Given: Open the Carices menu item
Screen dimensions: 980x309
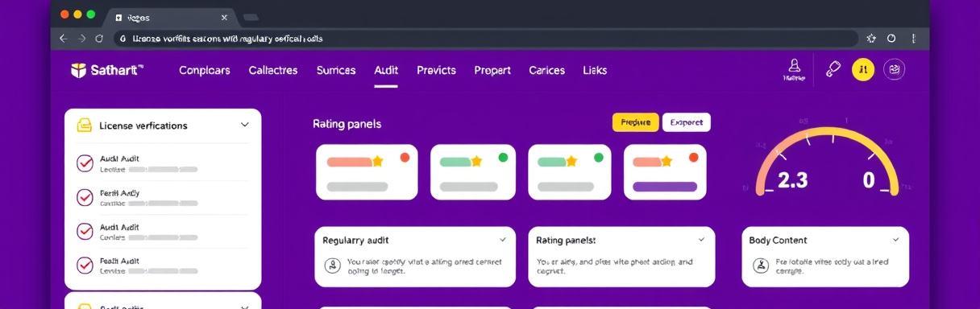Looking at the screenshot, I should click(546, 70).
